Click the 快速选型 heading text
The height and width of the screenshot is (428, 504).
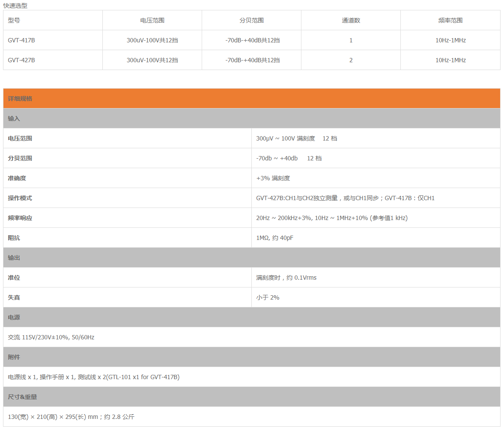15,6
